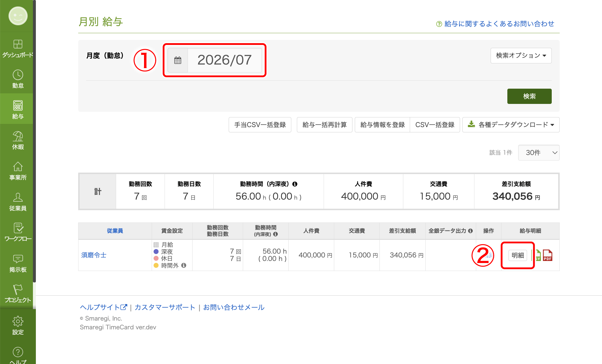
Task: Change the 30件 page size selector
Action: pos(539,153)
